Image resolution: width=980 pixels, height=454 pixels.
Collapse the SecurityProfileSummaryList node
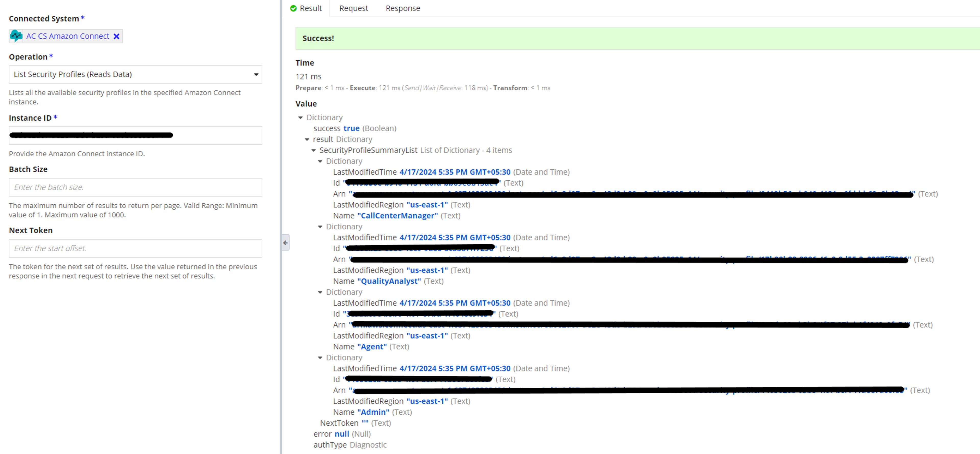[x=313, y=150]
